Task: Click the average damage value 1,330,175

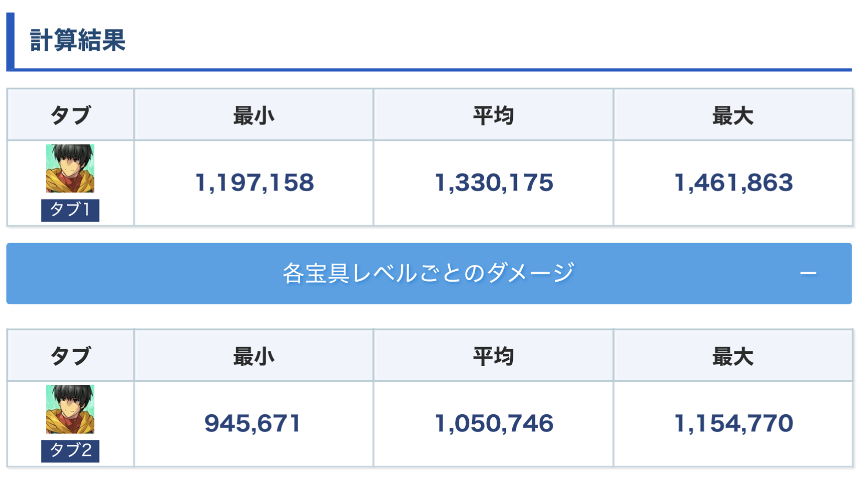Action: pos(493,183)
